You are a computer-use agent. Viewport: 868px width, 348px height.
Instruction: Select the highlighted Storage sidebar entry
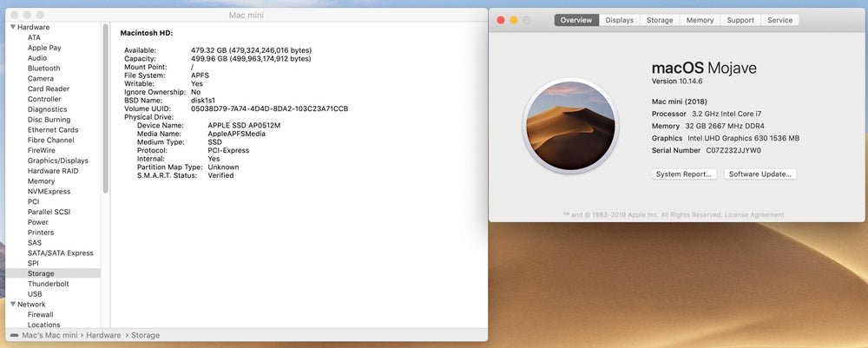click(53, 273)
